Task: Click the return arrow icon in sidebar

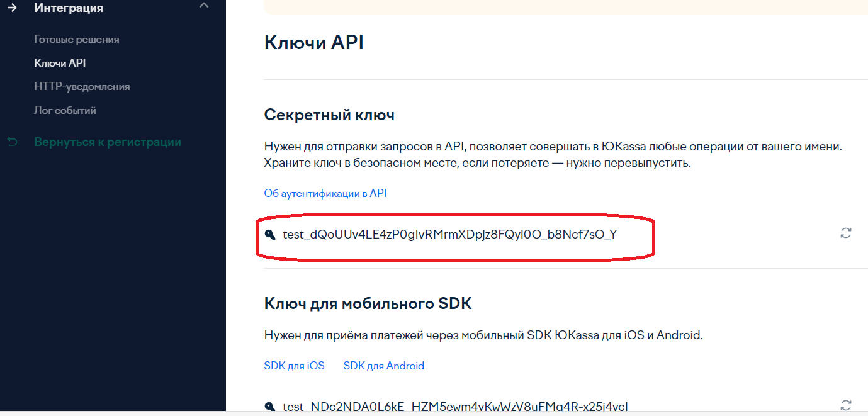Action: pos(12,142)
